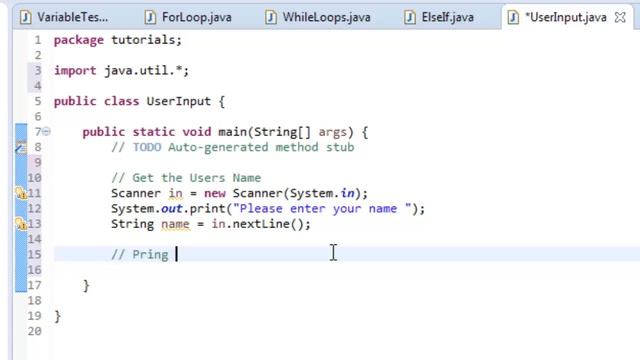Click the comment '// Get the Users Name'

pos(186,178)
